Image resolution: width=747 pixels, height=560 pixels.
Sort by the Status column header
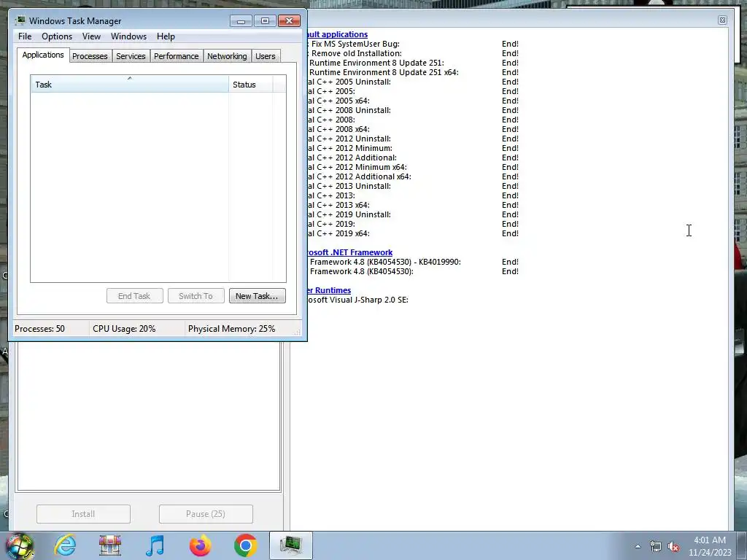[251, 85]
